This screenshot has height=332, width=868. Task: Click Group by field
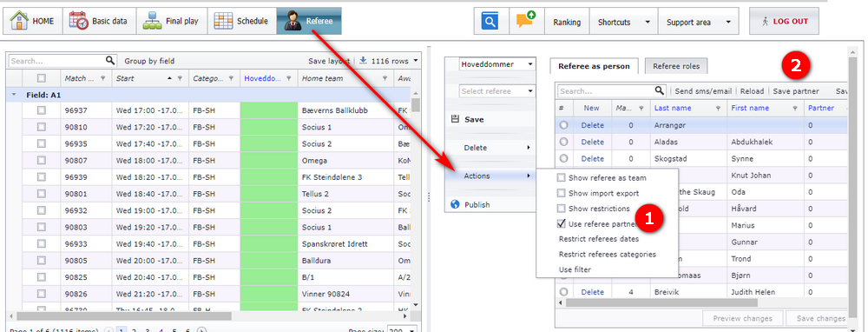click(149, 61)
